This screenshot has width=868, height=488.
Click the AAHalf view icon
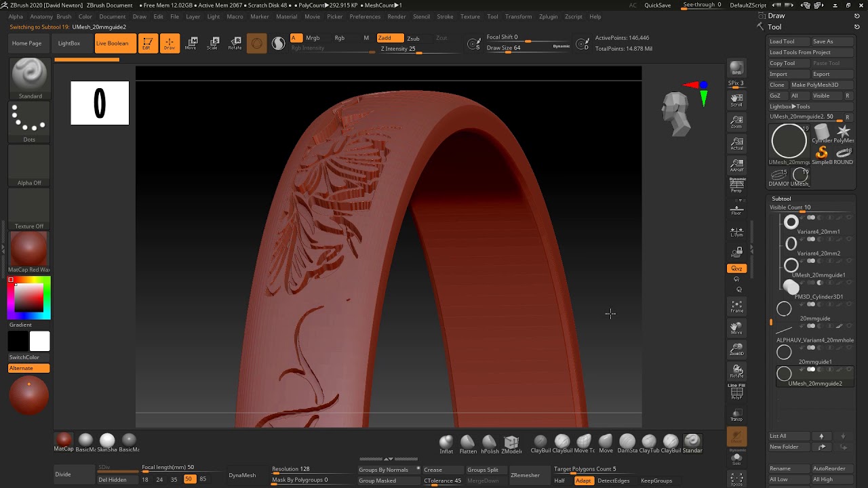click(736, 166)
